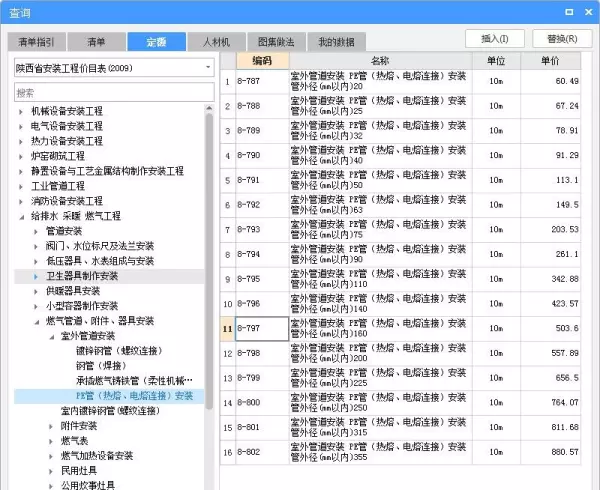Select code cell 8-799
The height and width of the screenshot is (490, 600).
[x=262, y=378]
